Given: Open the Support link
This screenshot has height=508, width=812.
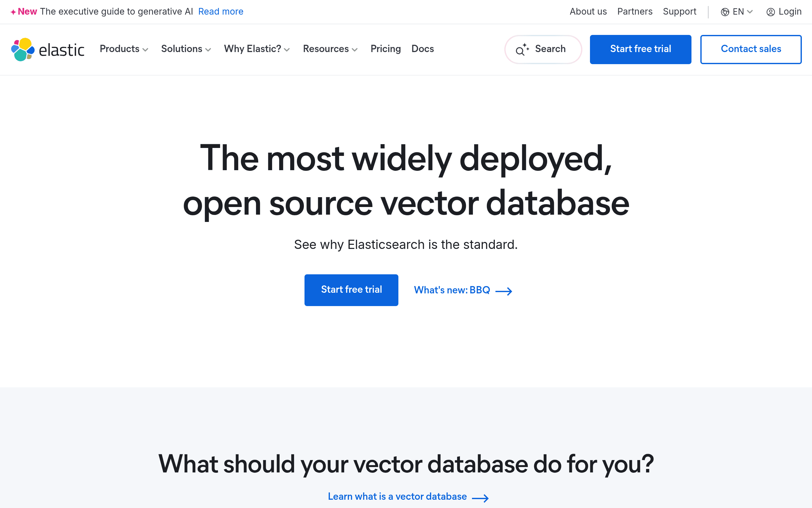Looking at the screenshot, I should coord(679,12).
